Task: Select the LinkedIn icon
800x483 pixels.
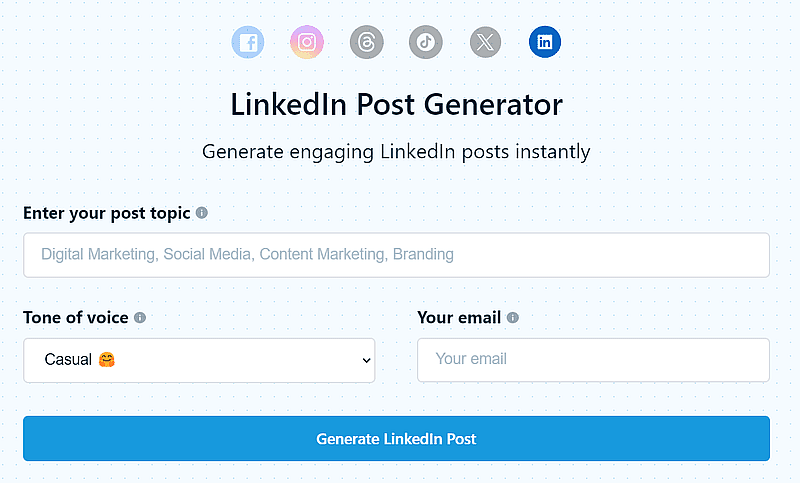Action: (x=545, y=42)
